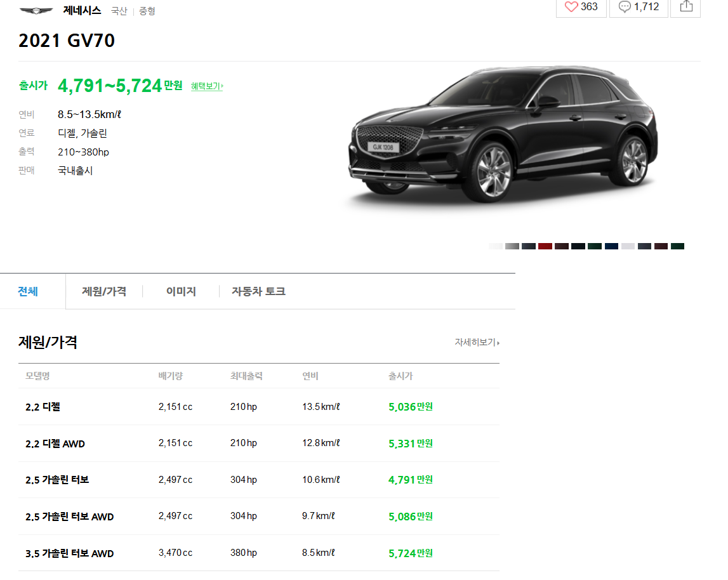Click the 210~380hp output value

tap(83, 152)
